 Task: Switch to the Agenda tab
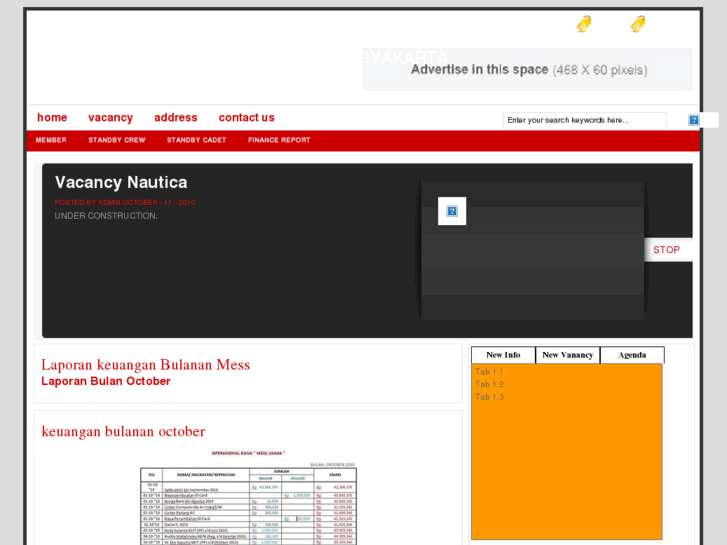click(x=632, y=355)
